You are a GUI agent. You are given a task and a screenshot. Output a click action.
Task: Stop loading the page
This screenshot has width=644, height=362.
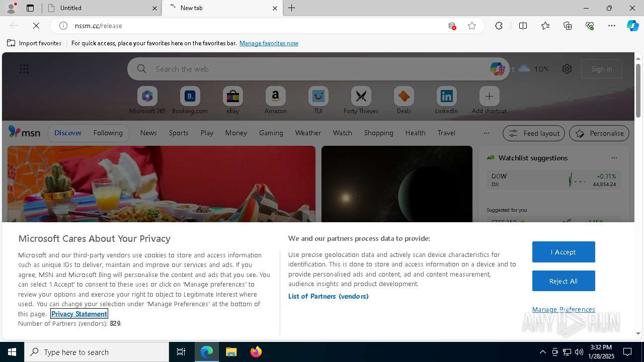(36, 26)
